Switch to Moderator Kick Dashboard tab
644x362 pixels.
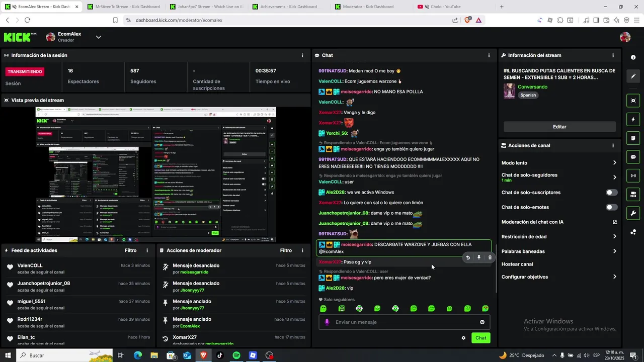[x=371, y=7]
